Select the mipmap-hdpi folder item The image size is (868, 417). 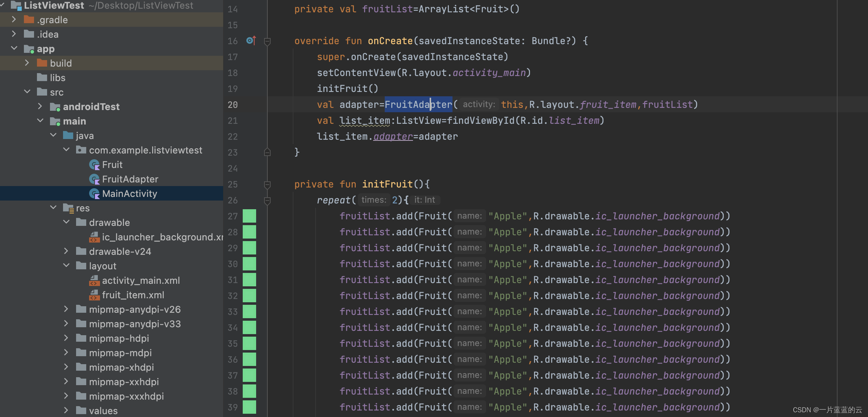[x=119, y=338]
